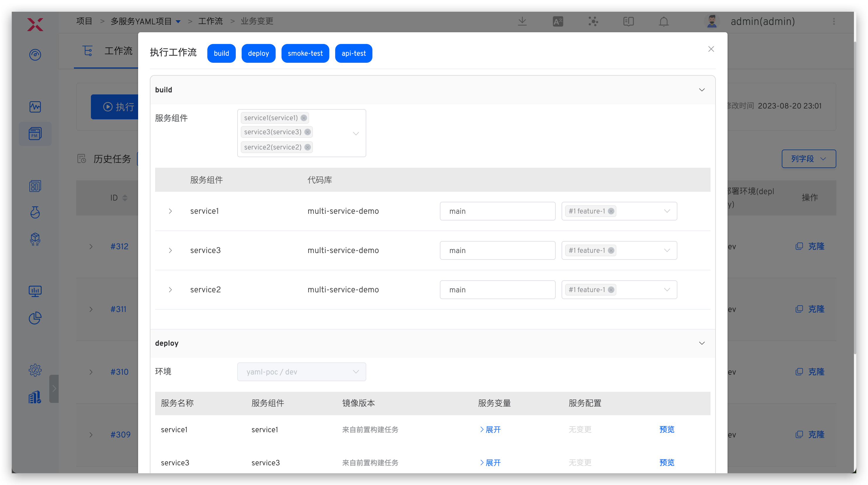Viewport: 868px width, 485px height.
Task: Open the documentation book icon
Action: click(628, 22)
